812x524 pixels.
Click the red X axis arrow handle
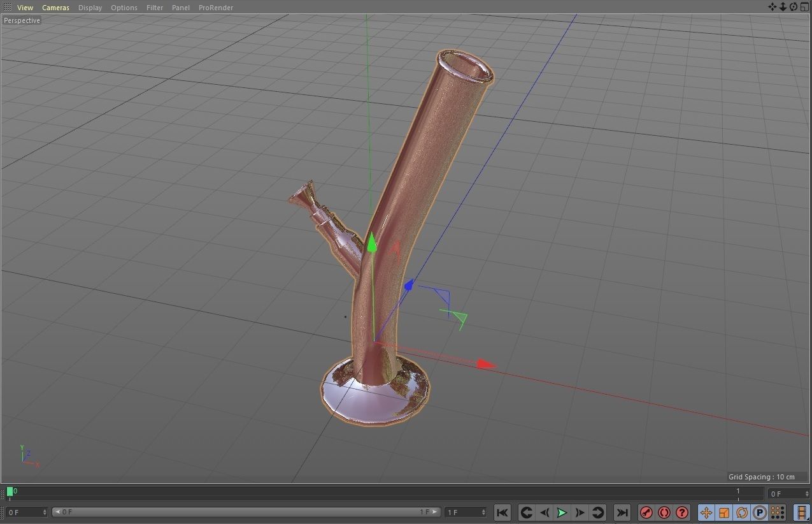pyautogui.click(x=487, y=364)
